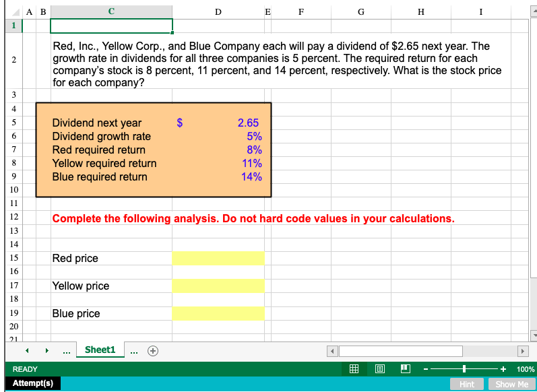Image resolution: width=537 pixels, height=392 pixels.
Task: Select column B header
Action: pos(43,12)
